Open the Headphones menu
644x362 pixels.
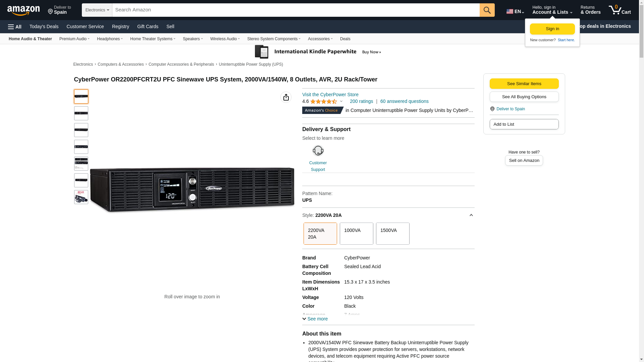(110, 39)
